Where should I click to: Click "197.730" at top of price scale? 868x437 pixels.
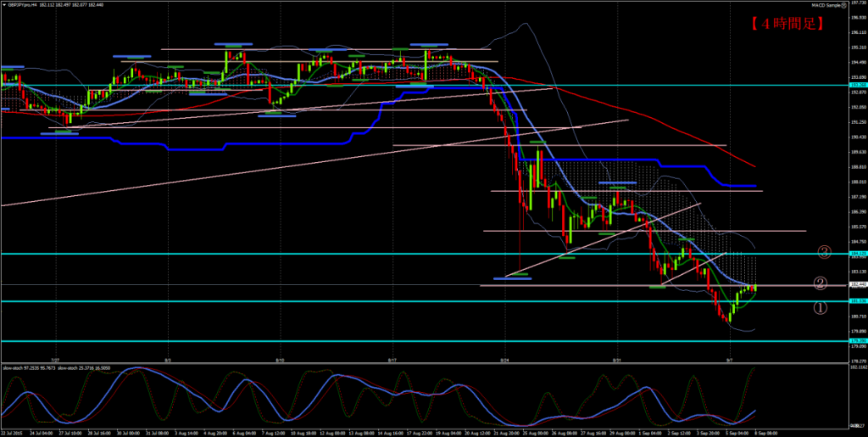[859, 3]
